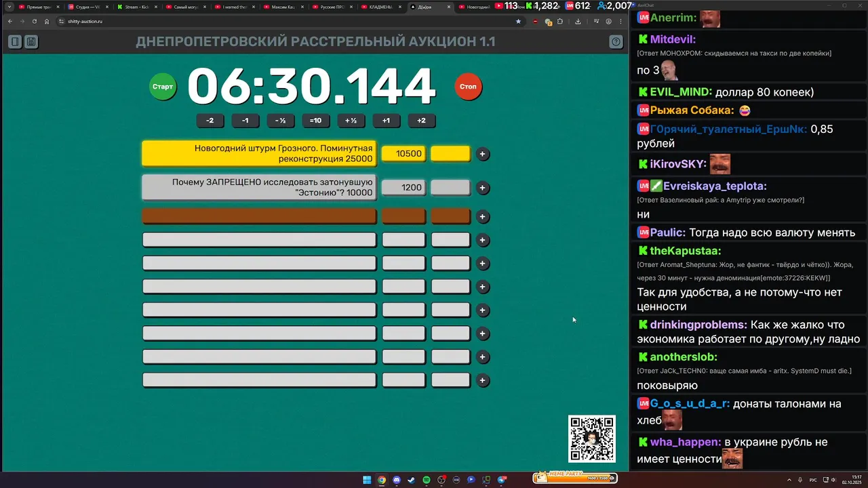Open Telegram from the taskbar

[502, 480]
